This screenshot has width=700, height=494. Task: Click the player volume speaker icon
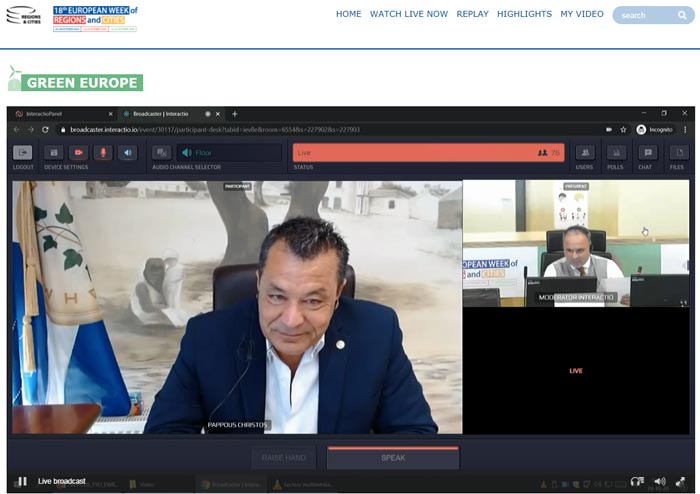coord(659,481)
